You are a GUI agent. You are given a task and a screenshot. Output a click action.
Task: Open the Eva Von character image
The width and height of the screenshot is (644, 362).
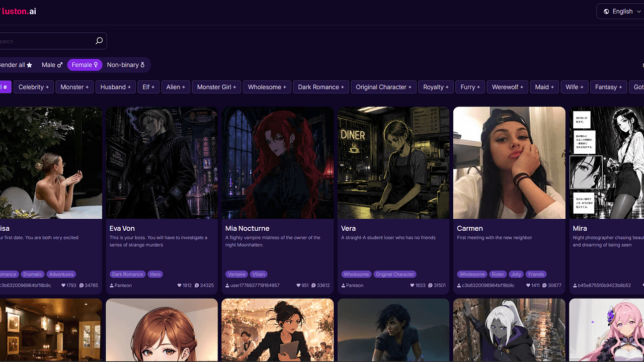coord(162,162)
